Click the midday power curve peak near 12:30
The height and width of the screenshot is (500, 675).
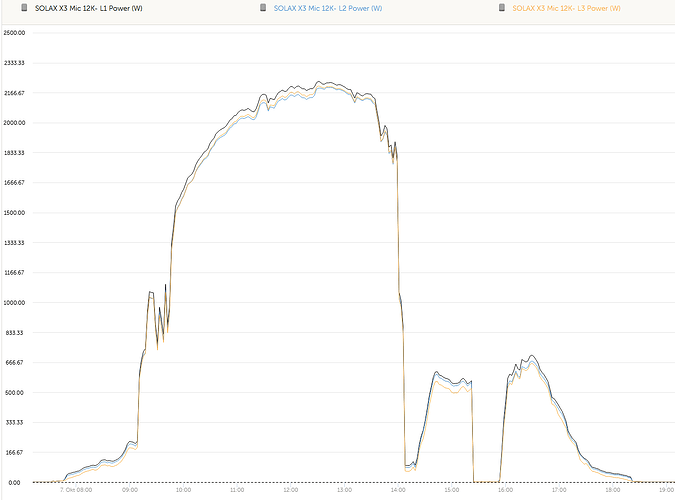[x=319, y=81]
